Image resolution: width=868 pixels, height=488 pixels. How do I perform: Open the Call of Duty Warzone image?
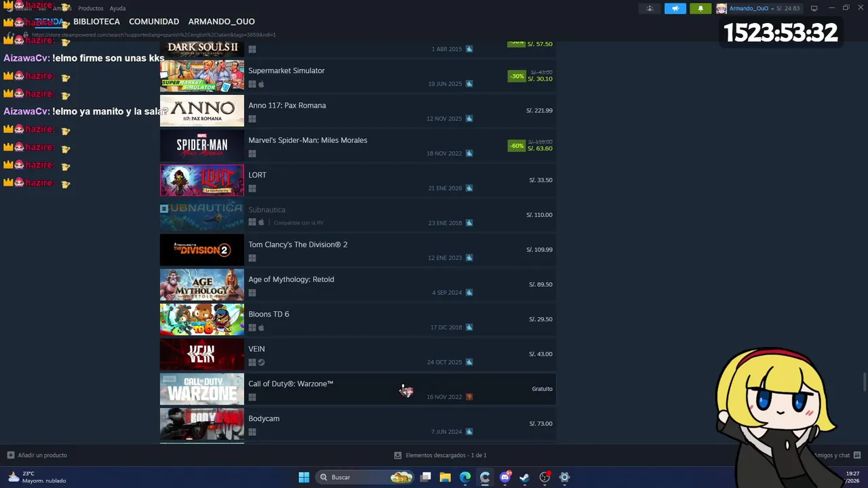click(x=202, y=389)
